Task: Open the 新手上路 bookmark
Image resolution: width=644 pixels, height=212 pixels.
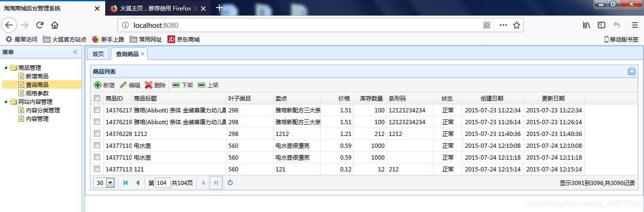Action: (108, 39)
